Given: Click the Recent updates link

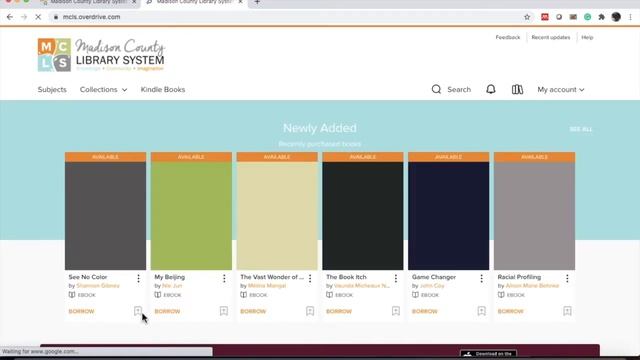Looking at the screenshot, I should [x=551, y=38].
